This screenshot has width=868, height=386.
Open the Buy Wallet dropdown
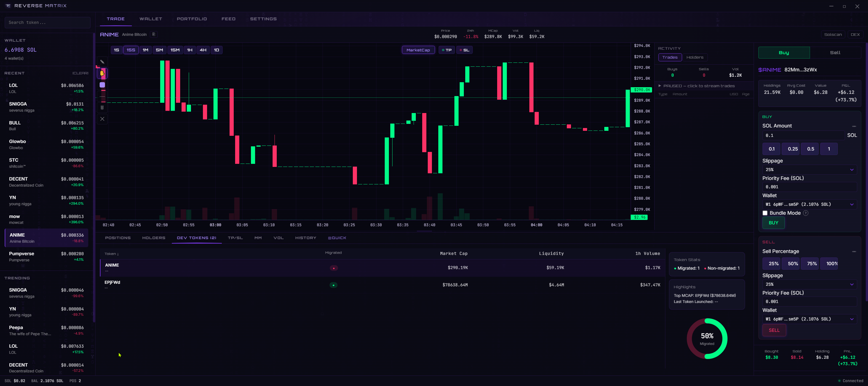pos(809,204)
